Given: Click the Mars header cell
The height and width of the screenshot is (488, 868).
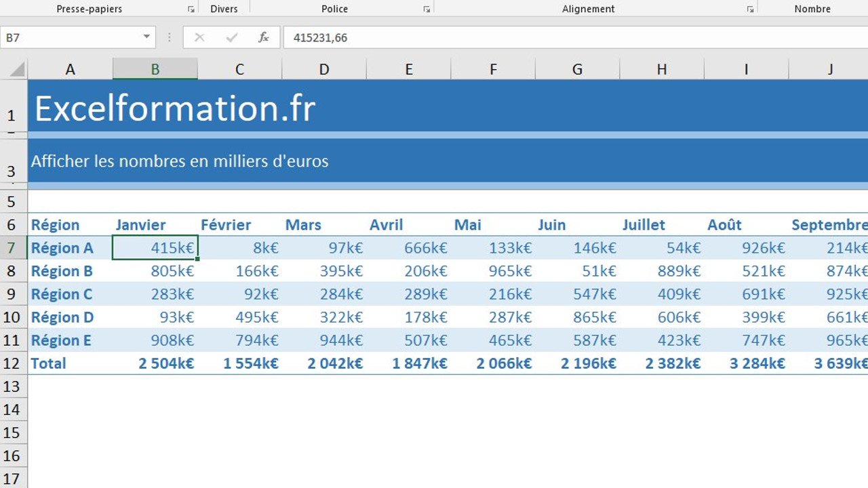Looking at the screenshot, I should (324, 225).
